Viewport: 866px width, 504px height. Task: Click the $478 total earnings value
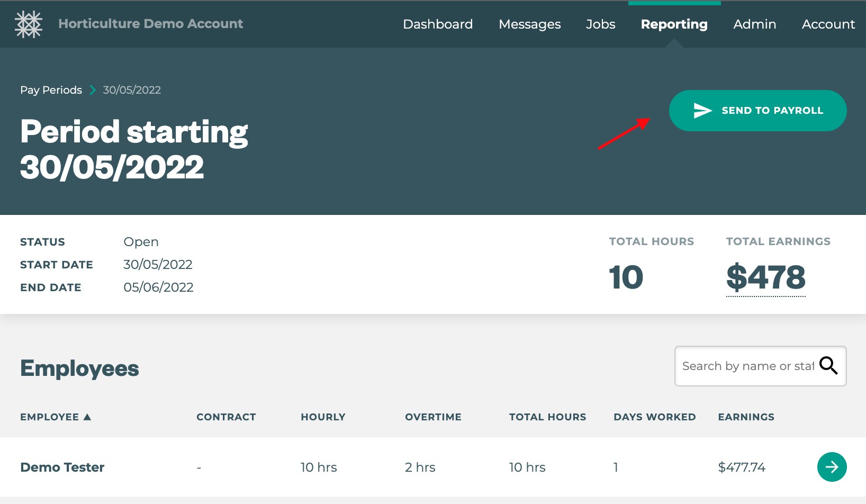tap(765, 278)
